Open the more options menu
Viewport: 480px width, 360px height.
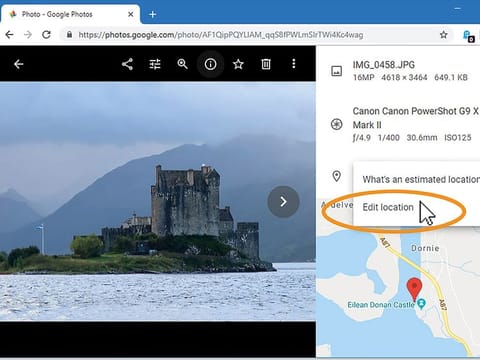[x=294, y=64]
